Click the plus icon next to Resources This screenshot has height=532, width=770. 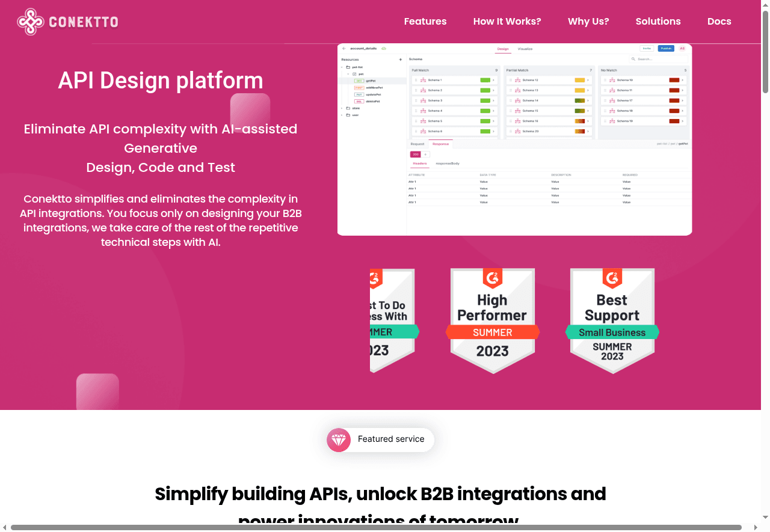[x=401, y=60]
